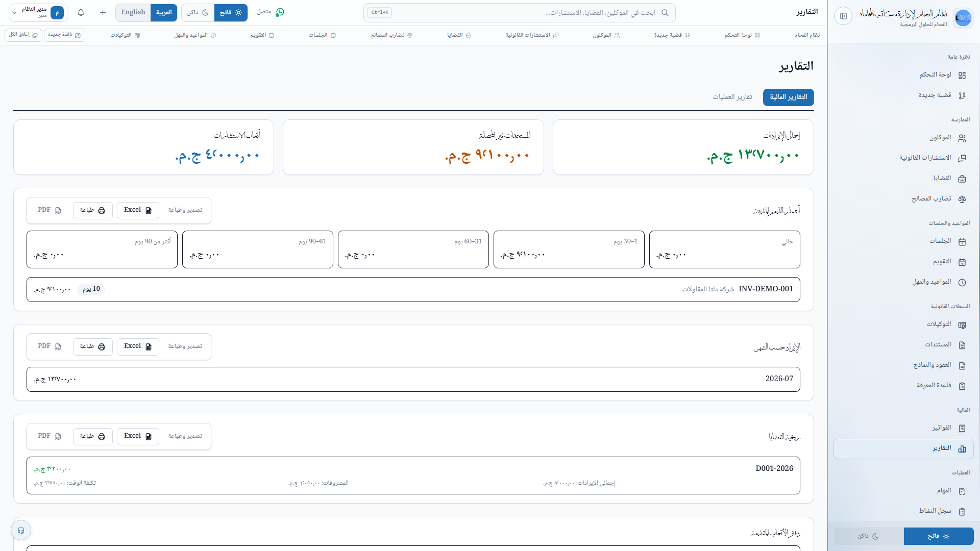Open التقويم in the sidebar
Viewport: 980px width, 551px height.
click(903, 262)
